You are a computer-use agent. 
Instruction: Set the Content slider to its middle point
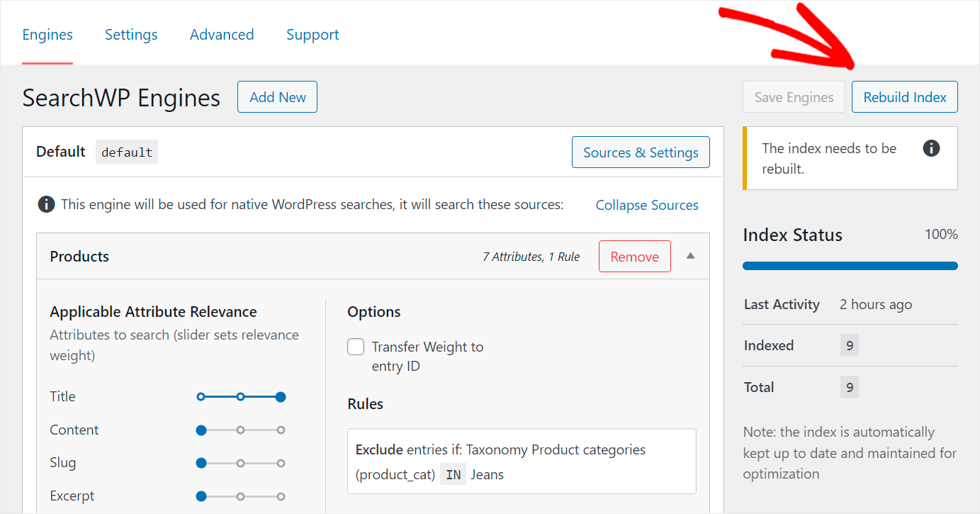click(x=241, y=430)
